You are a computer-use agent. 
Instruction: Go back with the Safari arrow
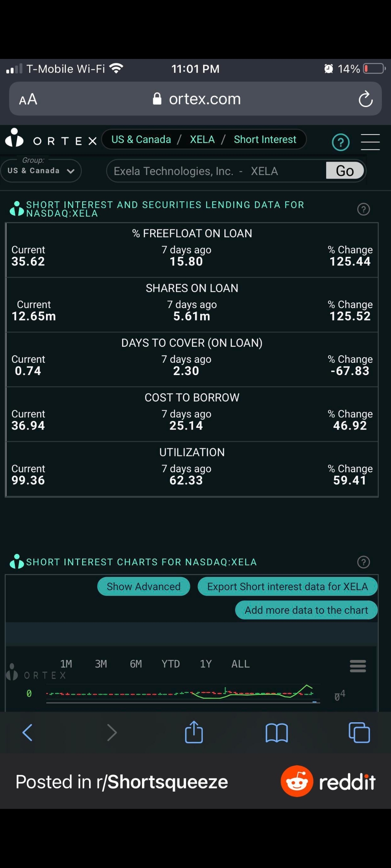click(x=28, y=733)
